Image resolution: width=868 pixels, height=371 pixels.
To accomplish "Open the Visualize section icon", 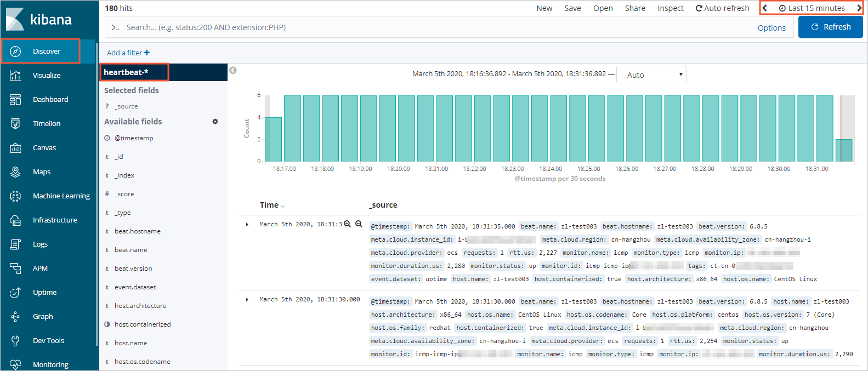I will tap(15, 75).
